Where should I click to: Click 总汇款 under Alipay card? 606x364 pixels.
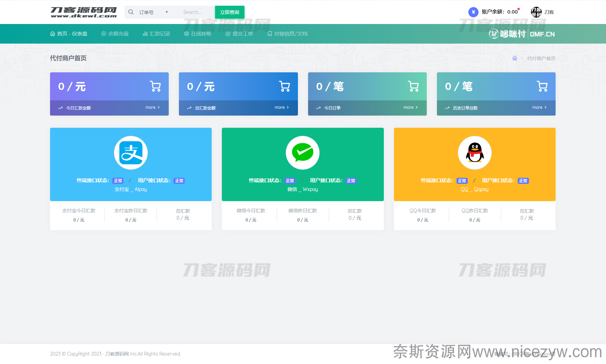click(x=183, y=214)
